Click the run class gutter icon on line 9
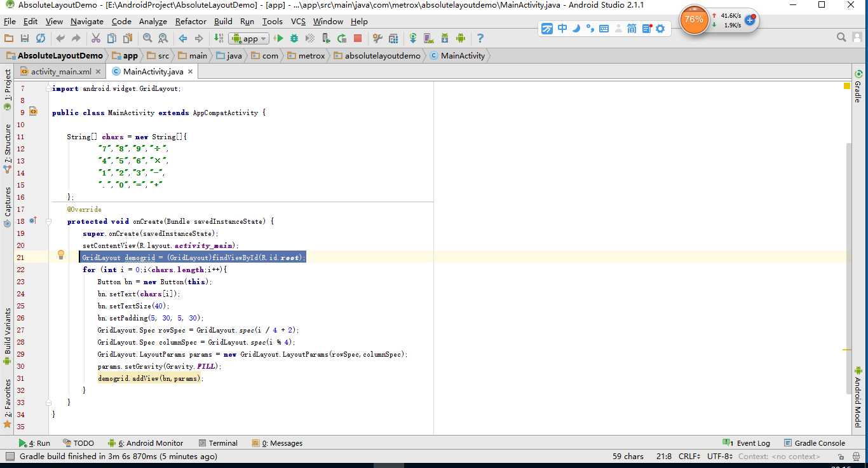Screen dimensions: 868x468 (x=33, y=112)
